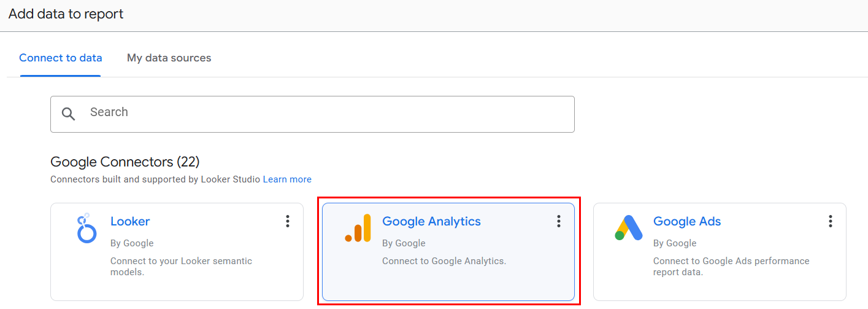868x309 pixels.
Task: Open the Looker card three-dot menu
Action: 287,221
